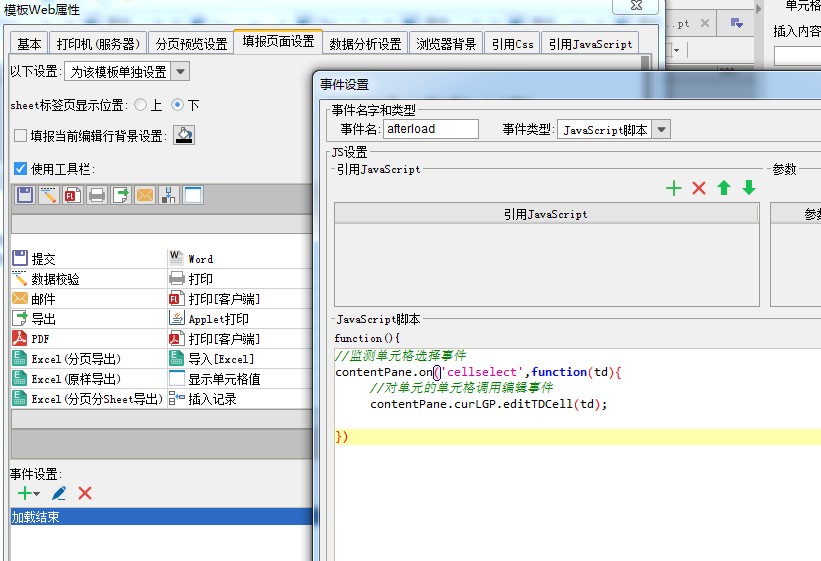821x561 pixels.
Task: Switch to the 基本 tab
Action: coord(29,44)
